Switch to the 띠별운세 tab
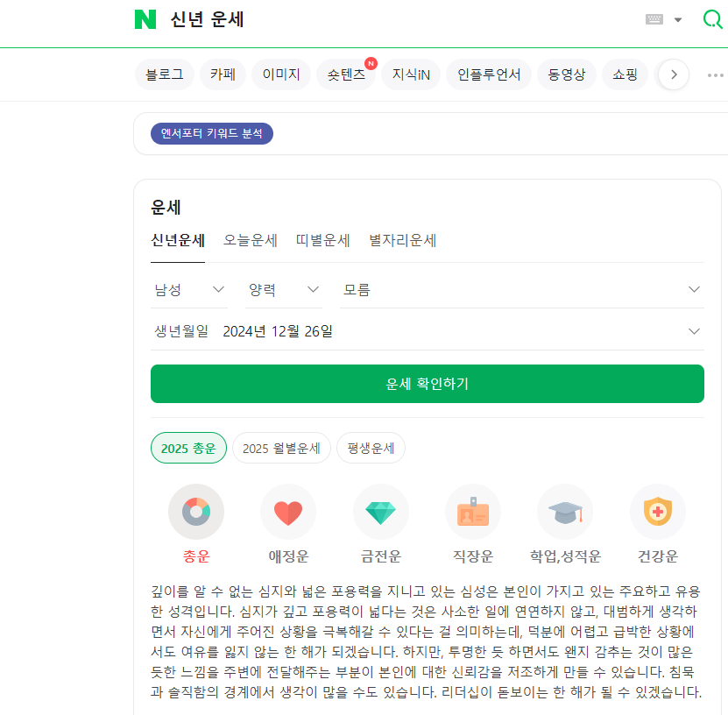Image resolution: width=728 pixels, height=715 pixels. (322, 240)
